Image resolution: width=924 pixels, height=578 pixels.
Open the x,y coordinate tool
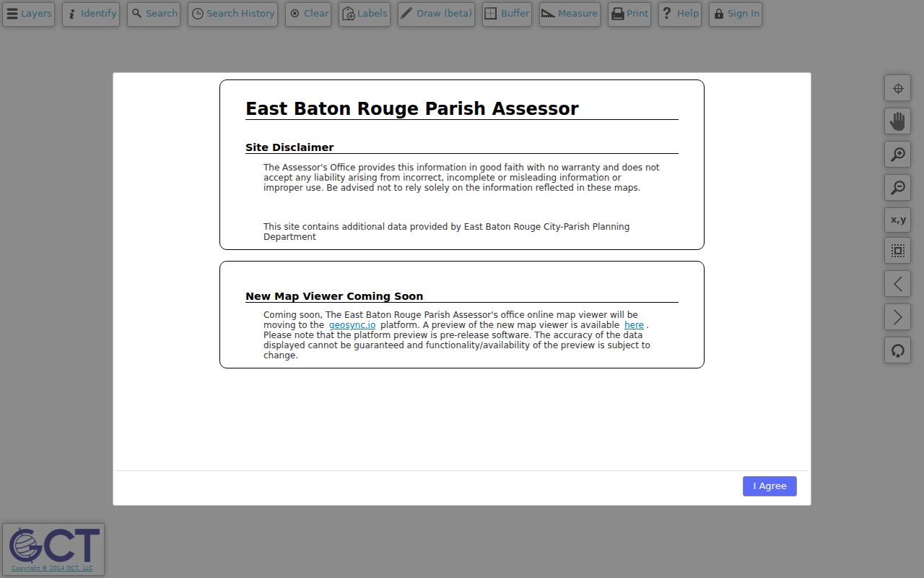[x=898, y=220]
